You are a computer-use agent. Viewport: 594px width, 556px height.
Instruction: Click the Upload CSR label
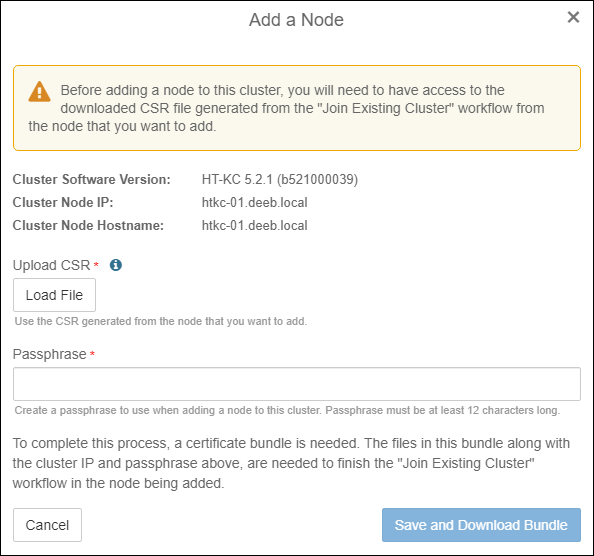pyautogui.click(x=52, y=265)
